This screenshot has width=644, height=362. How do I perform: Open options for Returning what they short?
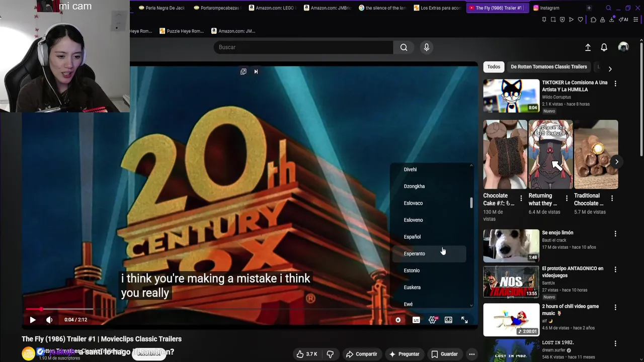(567, 198)
